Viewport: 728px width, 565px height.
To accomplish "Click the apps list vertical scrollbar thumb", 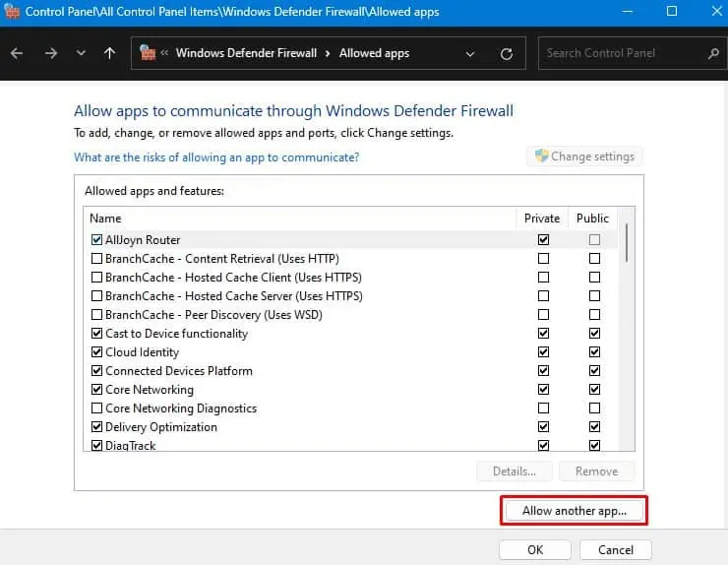I will tap(627, 242).
